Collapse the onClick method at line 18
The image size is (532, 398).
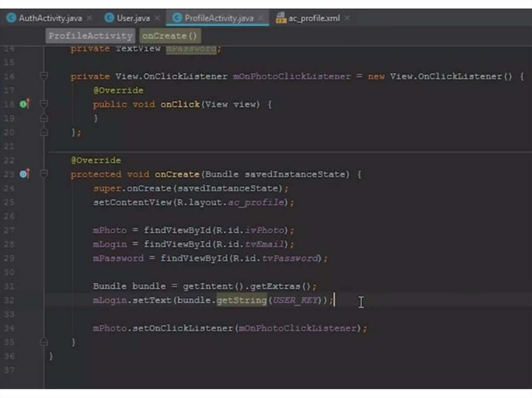point(44,104)
